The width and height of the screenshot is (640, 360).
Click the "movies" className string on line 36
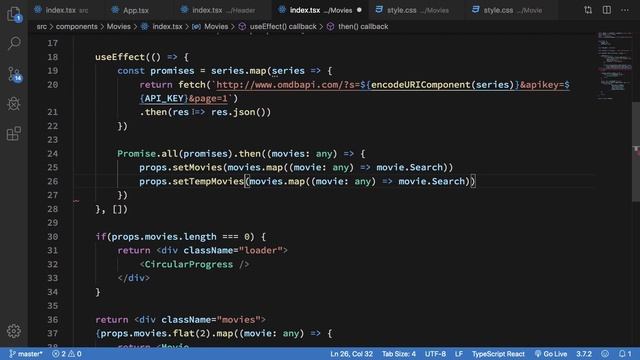pyautogui.click(x=238, y=320)
